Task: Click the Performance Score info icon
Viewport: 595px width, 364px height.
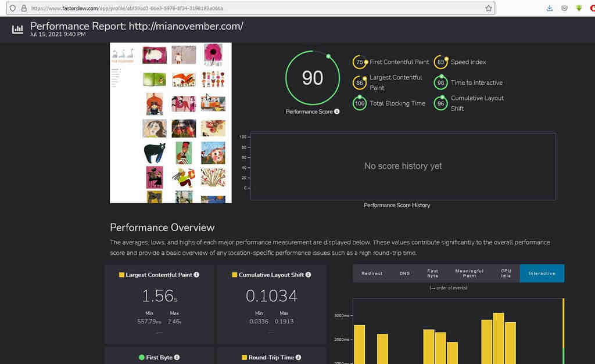Action: (x=336, y=111)
